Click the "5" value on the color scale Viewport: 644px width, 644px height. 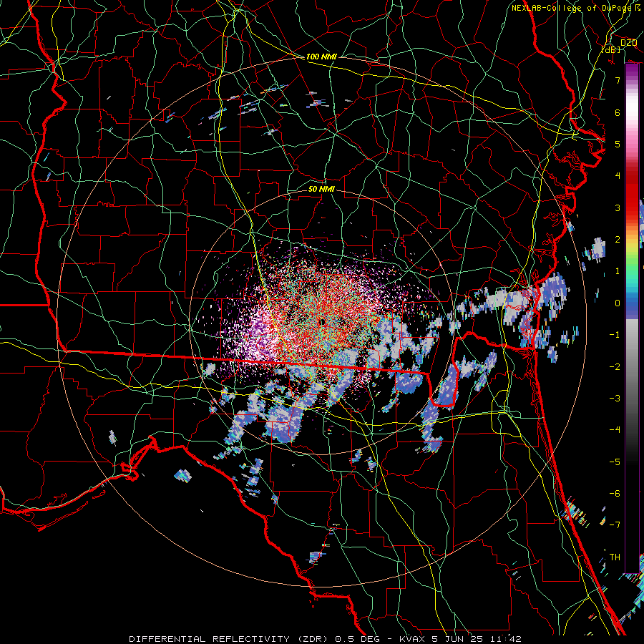pyautogui.click(x=618, y=144)
